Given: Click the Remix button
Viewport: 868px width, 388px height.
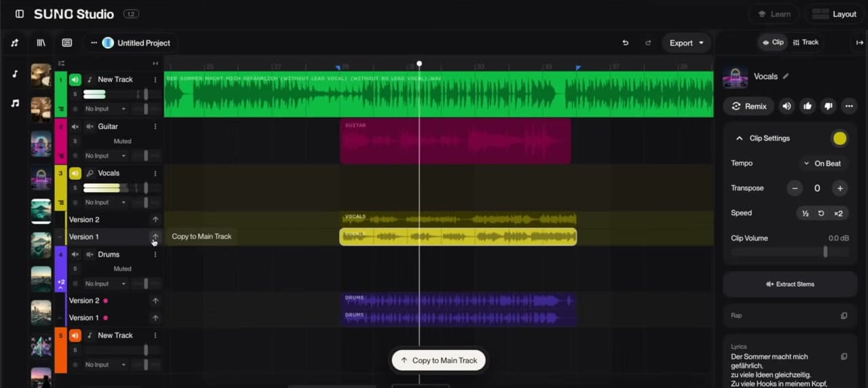Looking at the screenshot, I should [749, 106].
